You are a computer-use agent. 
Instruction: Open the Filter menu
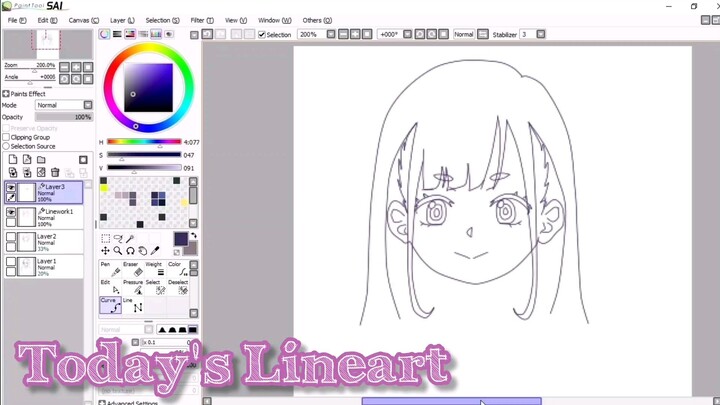(x=202, y=20)
